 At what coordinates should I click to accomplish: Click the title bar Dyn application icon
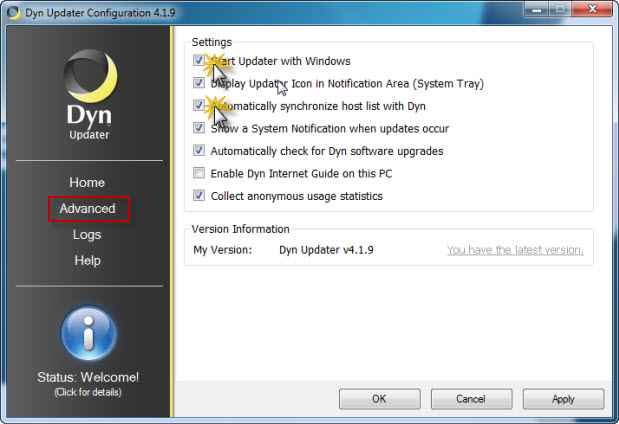tap(13, 13)
